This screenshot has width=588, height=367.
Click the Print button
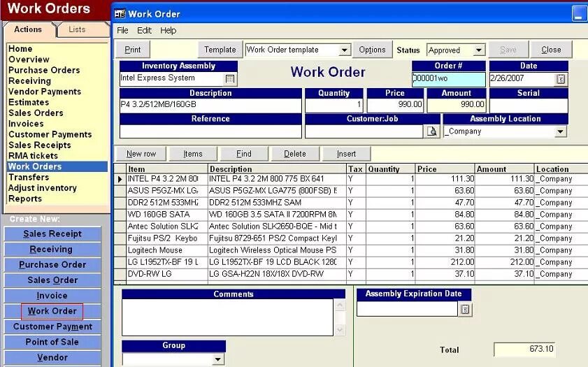(133, 50)
